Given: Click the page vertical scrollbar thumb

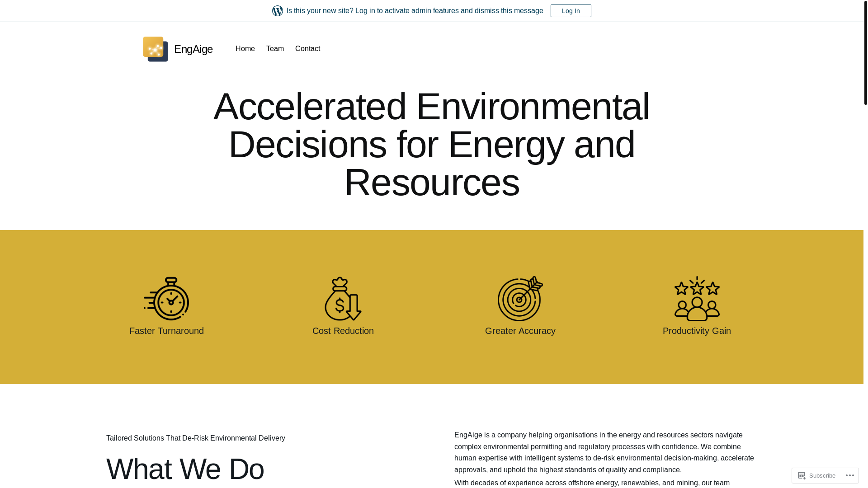Looking at the screenshot, I should pos(866,52).
